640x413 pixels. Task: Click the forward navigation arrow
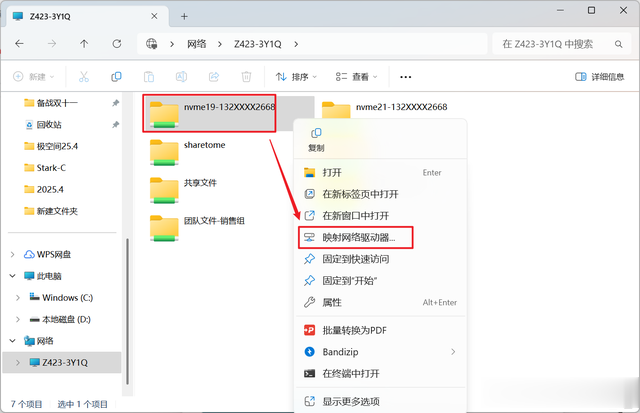(51, 44)
